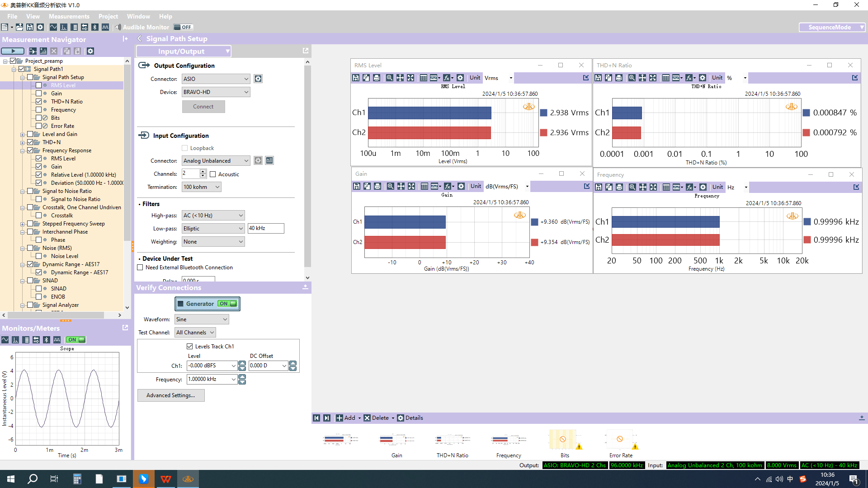Open the Termination 100 kohm dropdown
The image size is (868, 488).
point(201,187)
